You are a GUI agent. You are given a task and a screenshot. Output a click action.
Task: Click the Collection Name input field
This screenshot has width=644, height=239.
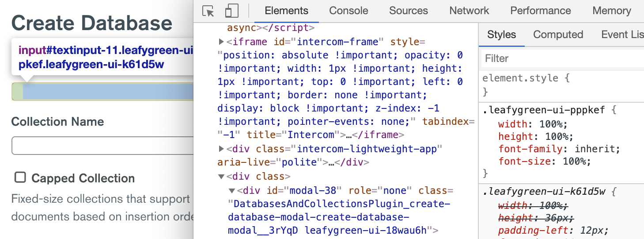coord(102,146)
